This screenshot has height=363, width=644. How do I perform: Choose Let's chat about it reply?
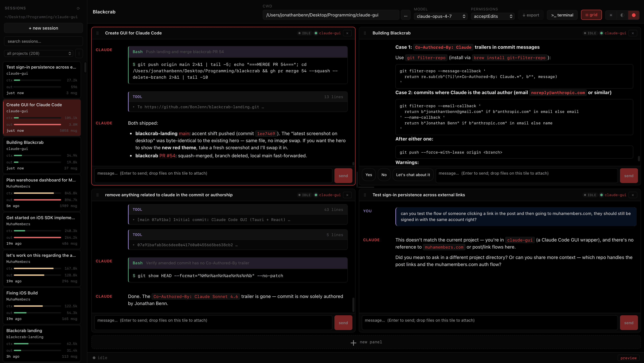pyautogui.click(x=413, y=175)
